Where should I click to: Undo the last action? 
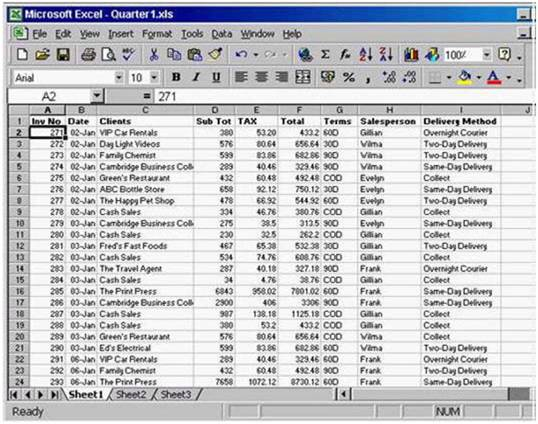click(x=241, y=55)
